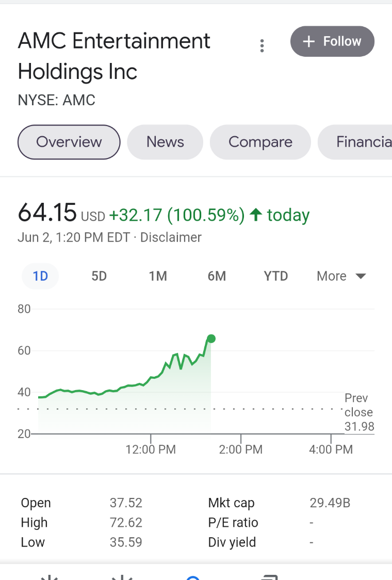The image size is (392, 580).
Task: Click the NYSE: AMC ticker label
Action: [x=57, y=100]
